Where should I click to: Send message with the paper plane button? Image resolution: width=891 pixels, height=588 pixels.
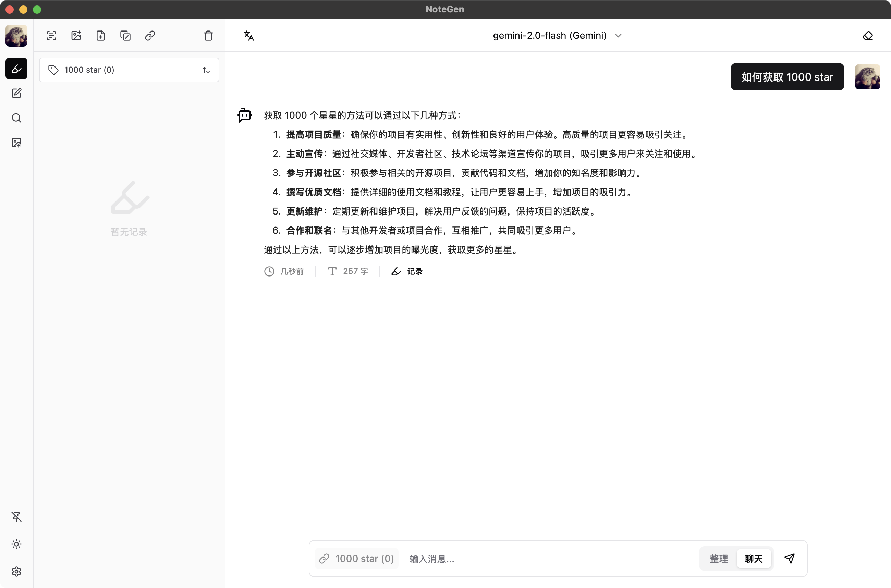coord(789,559)
